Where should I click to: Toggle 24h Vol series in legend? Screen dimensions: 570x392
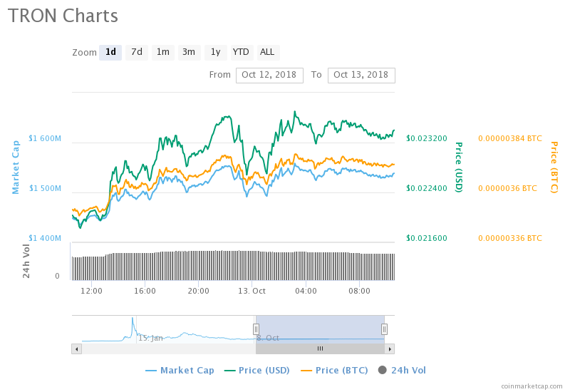402,370
